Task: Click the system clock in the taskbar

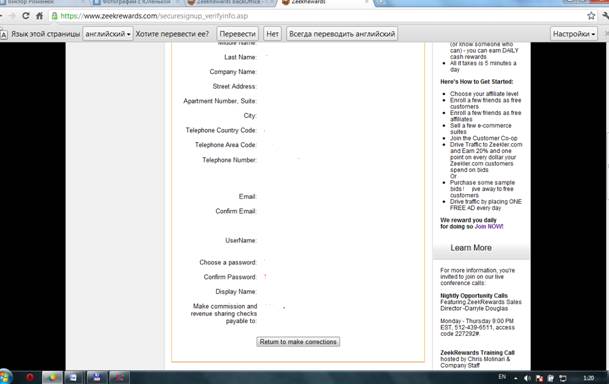Action: pyautogui.click(x=589, y=378)
